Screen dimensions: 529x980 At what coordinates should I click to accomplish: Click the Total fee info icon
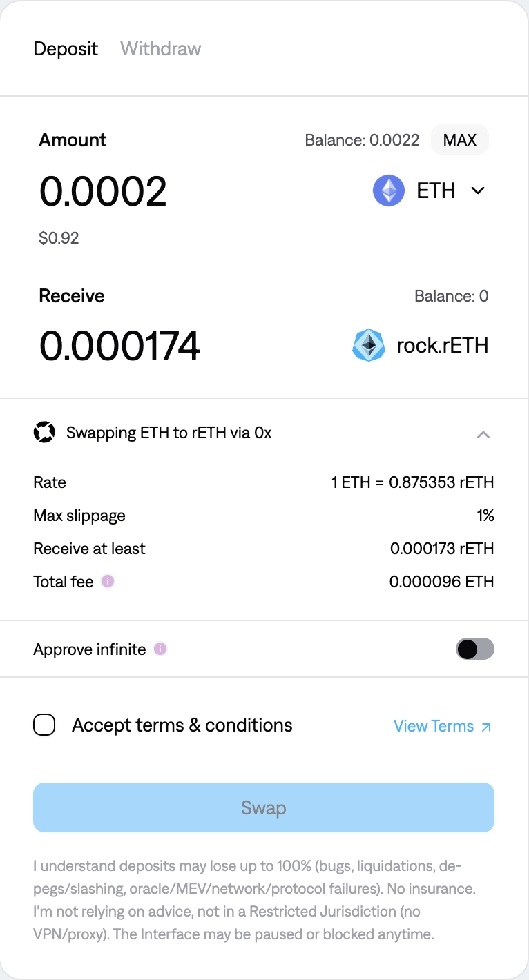pyautogui.click(x=108, y=581)
